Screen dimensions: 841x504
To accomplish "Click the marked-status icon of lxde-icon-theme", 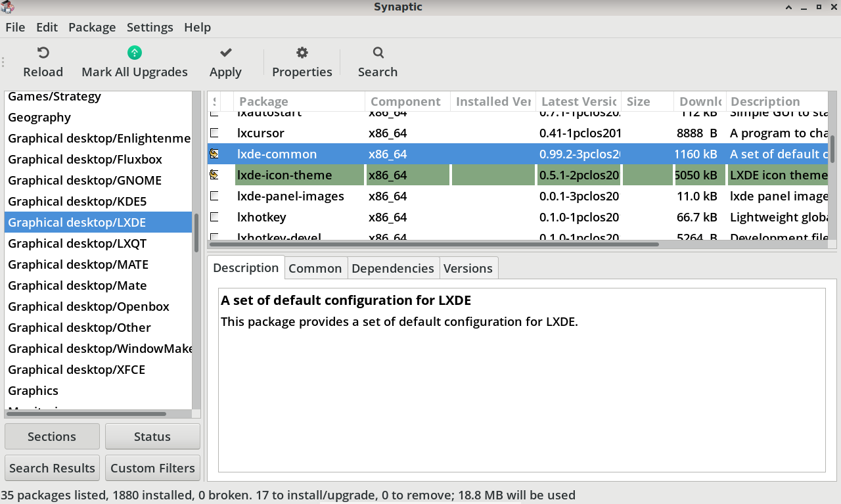I will 214,175.
